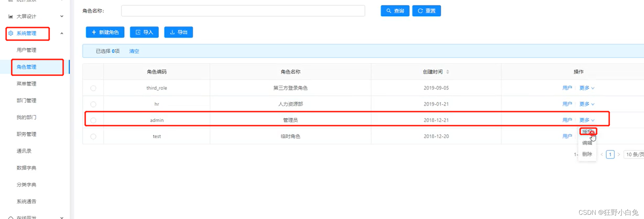The width and height of the screenshot is (644, 219).
Task: Open 更多 dropdown in admin row
Action: click(587, 120)
